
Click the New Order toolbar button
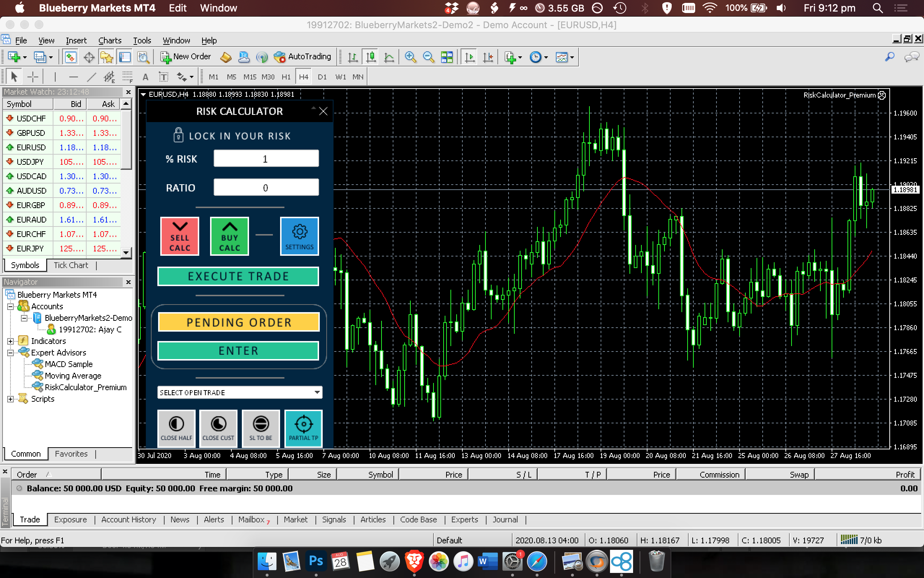pyautogui.click(x=185, y=57)
